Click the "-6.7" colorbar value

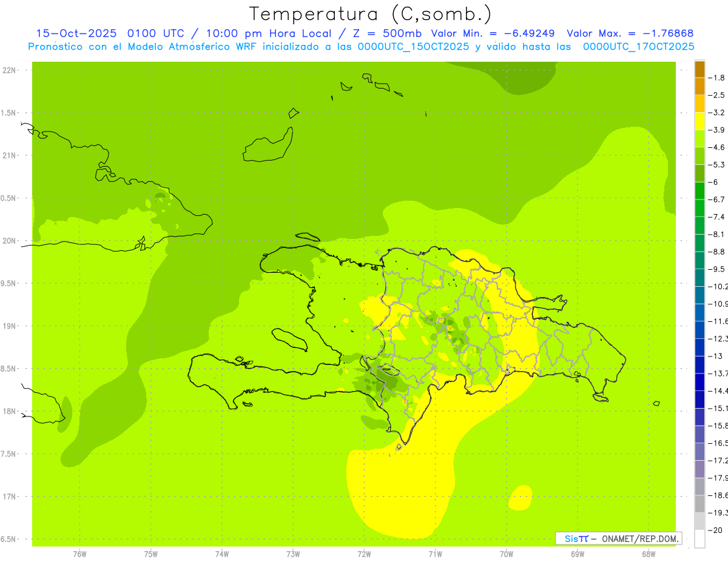click(x=718, y=199)
